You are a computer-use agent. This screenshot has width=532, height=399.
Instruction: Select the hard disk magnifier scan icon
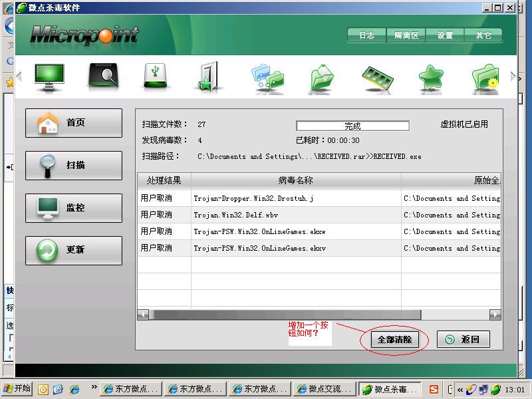point(103,76)
